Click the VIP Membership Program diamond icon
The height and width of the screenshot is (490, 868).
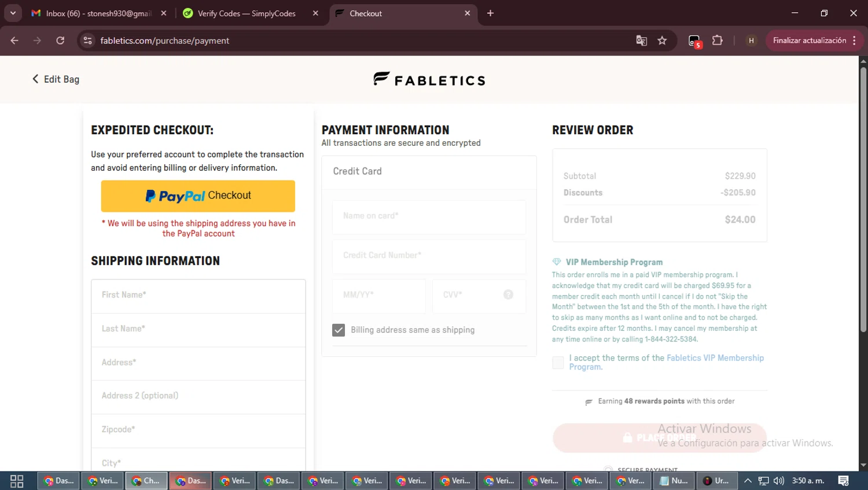(557, 262)
